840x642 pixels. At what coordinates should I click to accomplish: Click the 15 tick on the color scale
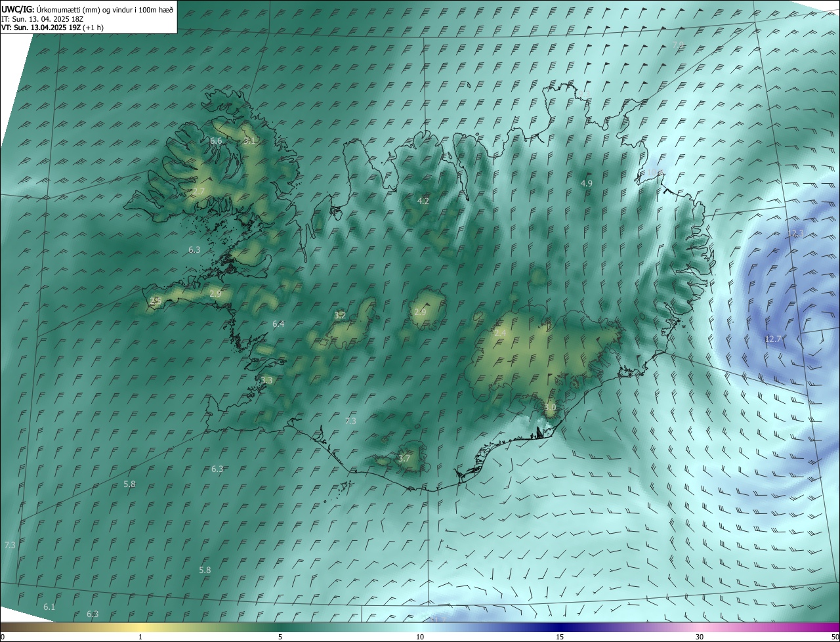[560, 637]
